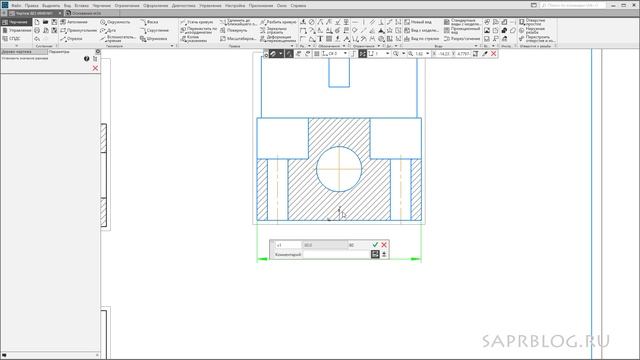
Task: Select the Штриховка hatch tool
Action: [x=153, y=39]
